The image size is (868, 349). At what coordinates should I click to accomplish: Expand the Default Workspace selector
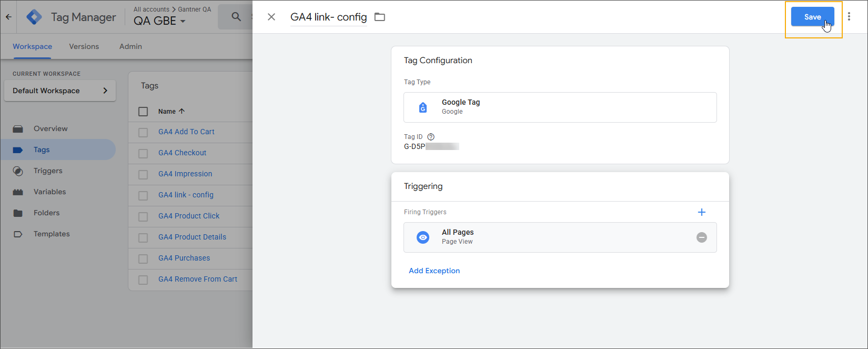[60, 91]
